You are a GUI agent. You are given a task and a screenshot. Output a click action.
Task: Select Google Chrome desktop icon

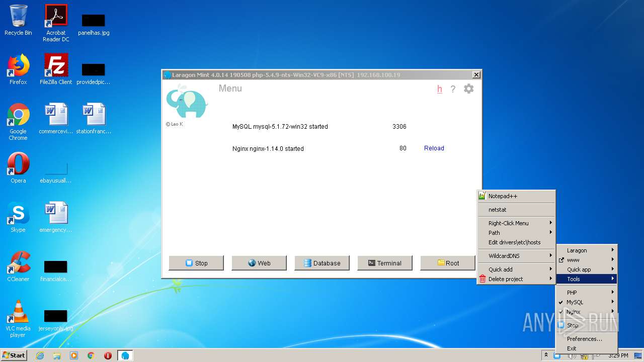point(18,122)
